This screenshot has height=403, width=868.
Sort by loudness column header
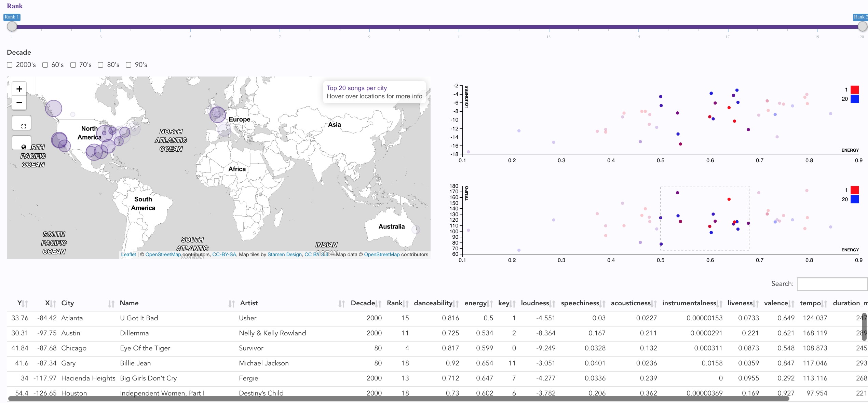coord(535,303)
